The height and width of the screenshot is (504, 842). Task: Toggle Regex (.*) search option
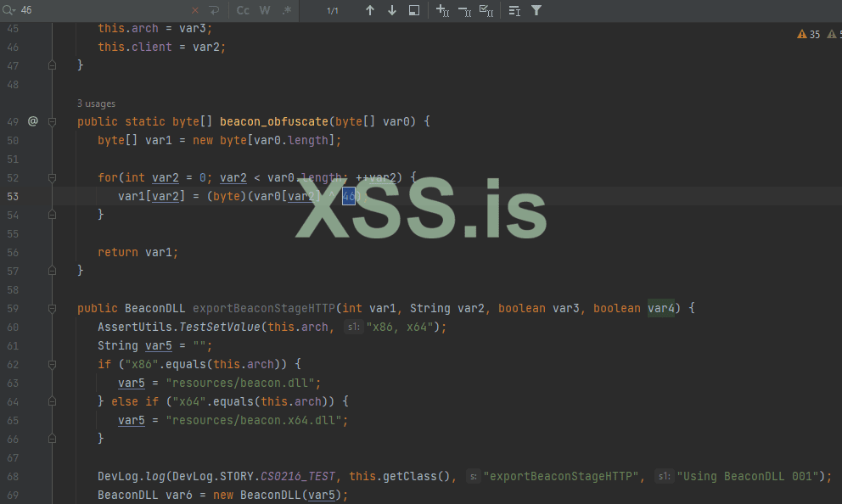pyautogui.click(x=287, y=10)
